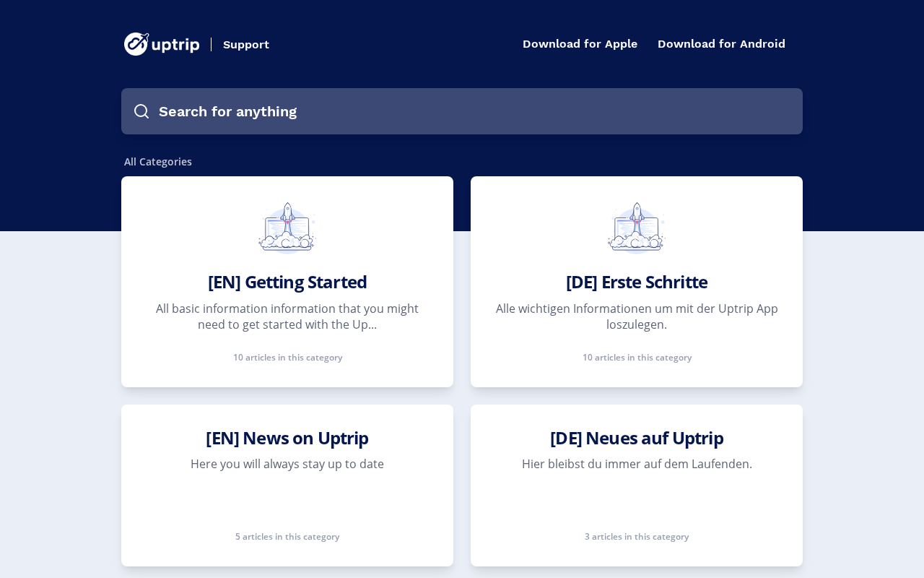Click the 3 articles in this category label
This screenshot has width=924, height=578.
[x=637, y=536]
